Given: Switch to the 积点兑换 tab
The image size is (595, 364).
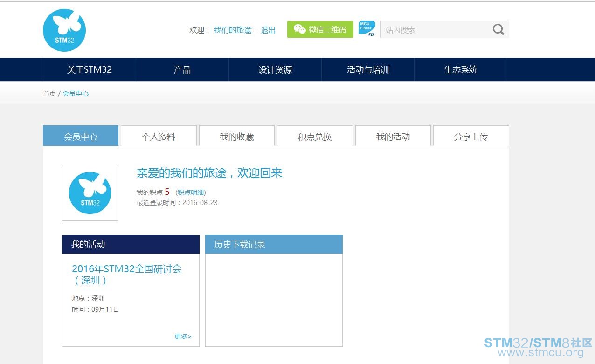Looking at the screenshot, I should [x=315, y=136].
